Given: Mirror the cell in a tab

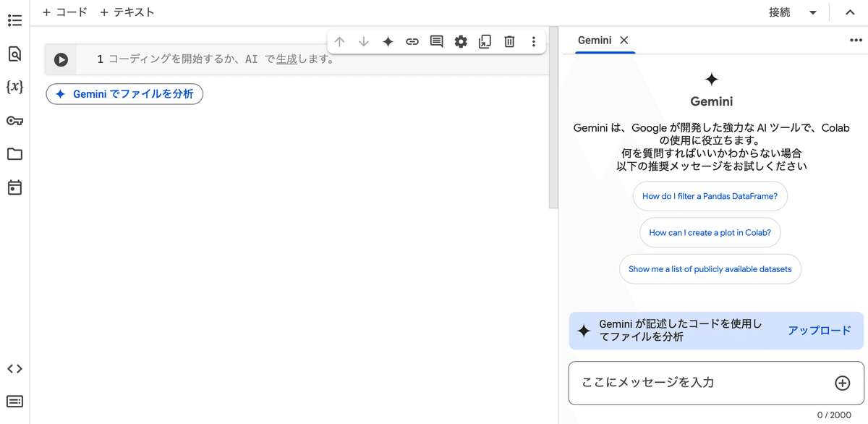Looking at the screenshot, I should (x=485, y=41).
